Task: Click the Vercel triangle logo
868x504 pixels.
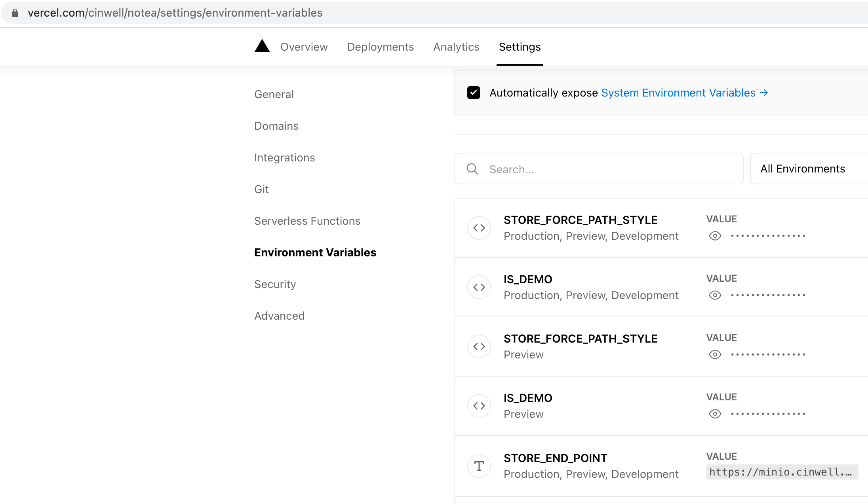Action: (262, 46)
